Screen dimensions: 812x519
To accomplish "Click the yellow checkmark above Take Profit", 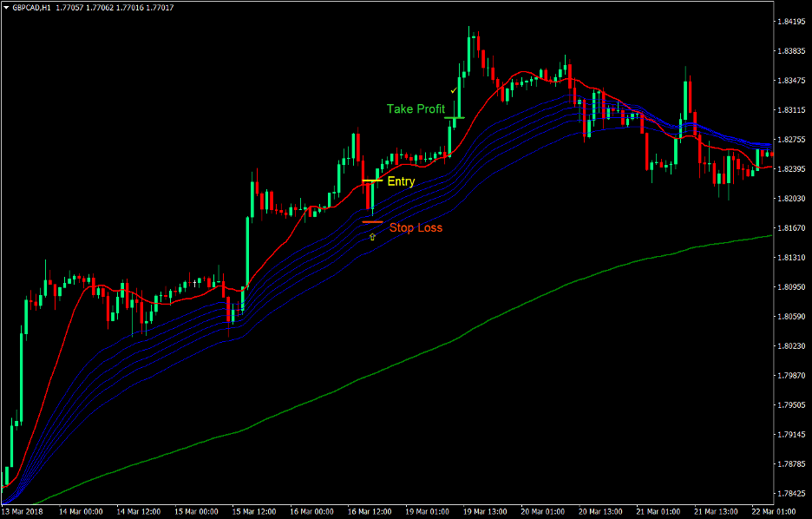I will tap(455, 89).
